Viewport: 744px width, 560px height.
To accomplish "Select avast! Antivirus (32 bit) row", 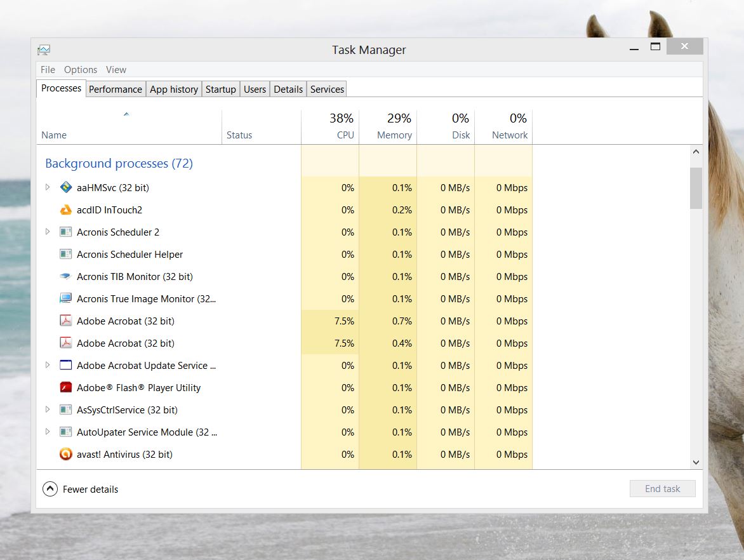I will [x=284, y=454].
